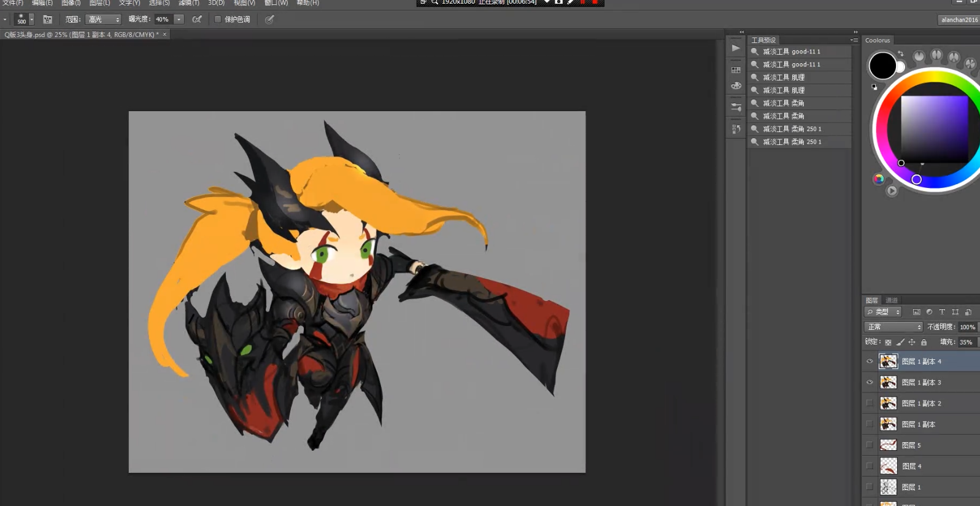Viewport: 980px width, 506px height.
Task: Lock all padlock icon
Action: pyautogui.click(x=924, y=342)
